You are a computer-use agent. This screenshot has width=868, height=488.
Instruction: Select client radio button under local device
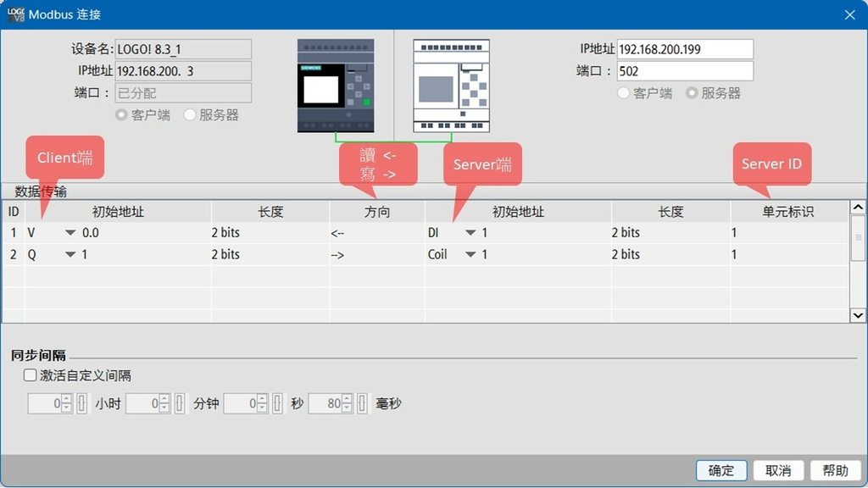[x=121, y=114]
